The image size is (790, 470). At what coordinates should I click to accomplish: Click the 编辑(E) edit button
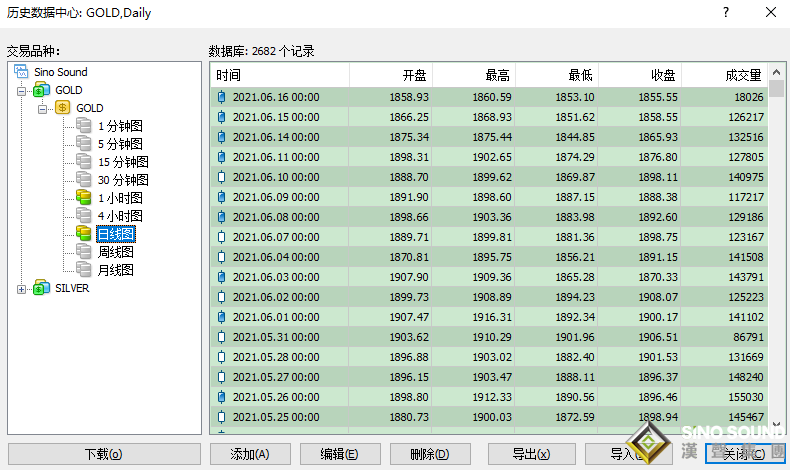click(340, 454)
